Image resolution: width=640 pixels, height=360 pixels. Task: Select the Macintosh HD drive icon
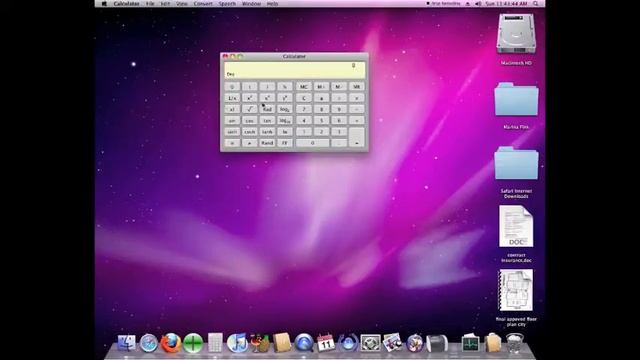[516, 33]
